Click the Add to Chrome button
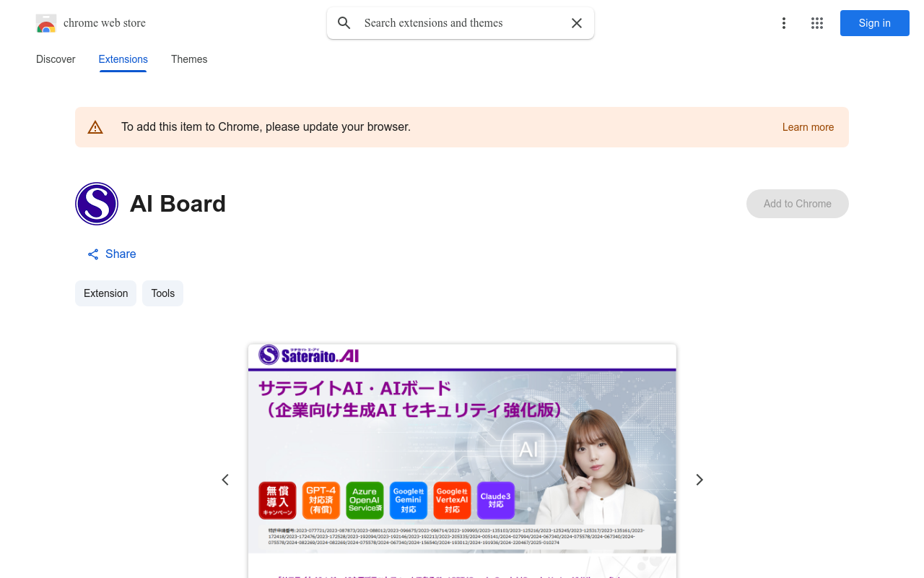This screenshot has height=578, width=924. (798, 204)
